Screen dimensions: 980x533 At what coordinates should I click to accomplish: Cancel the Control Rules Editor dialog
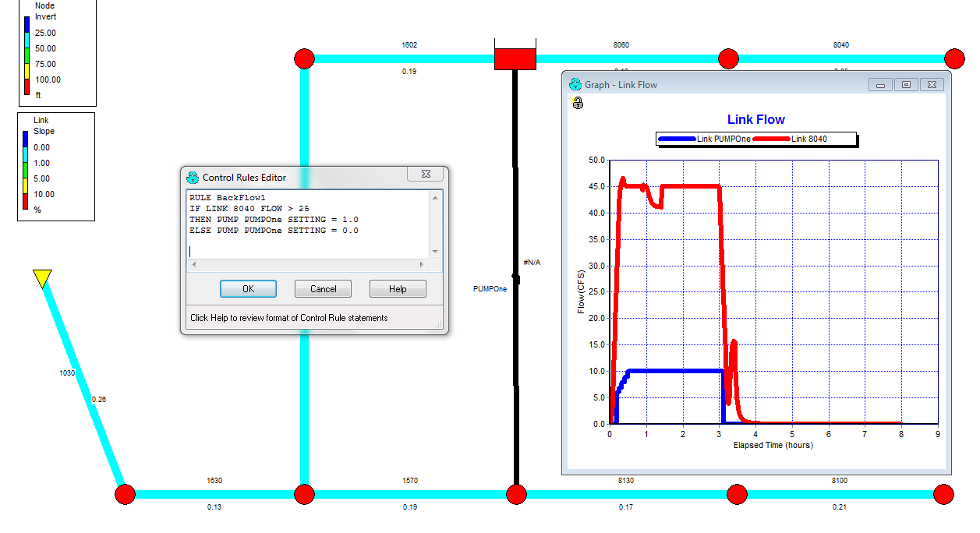(323, 289)
